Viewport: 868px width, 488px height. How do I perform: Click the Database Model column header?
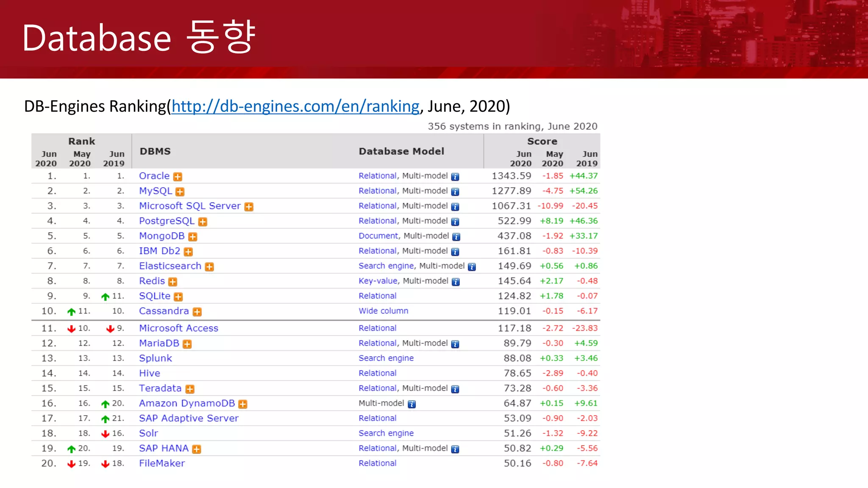(x=401, y=152)
